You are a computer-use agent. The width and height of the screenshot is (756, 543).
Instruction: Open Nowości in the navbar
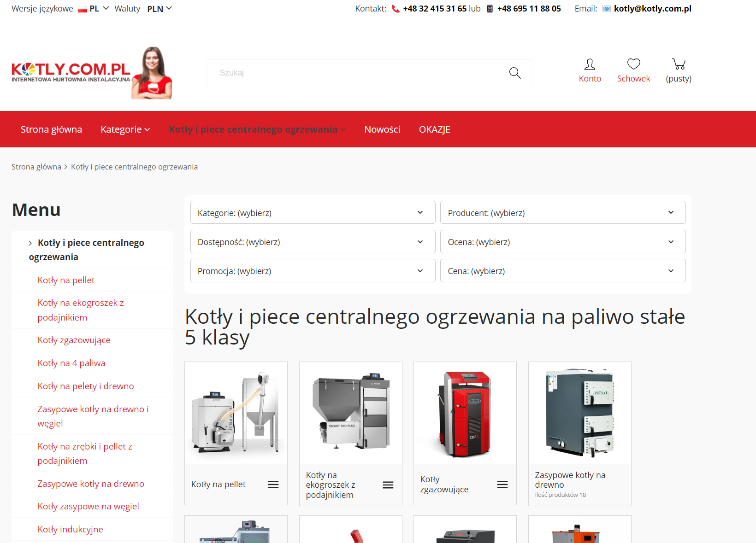click(382, 129)
